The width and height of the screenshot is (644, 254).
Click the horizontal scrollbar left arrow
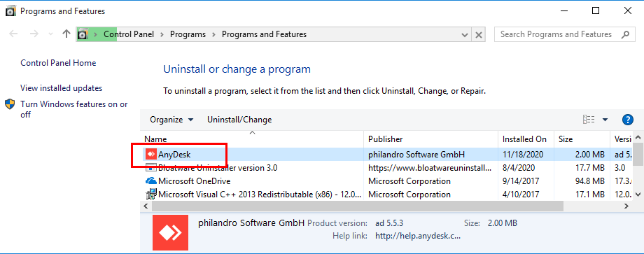pos(146,206)
